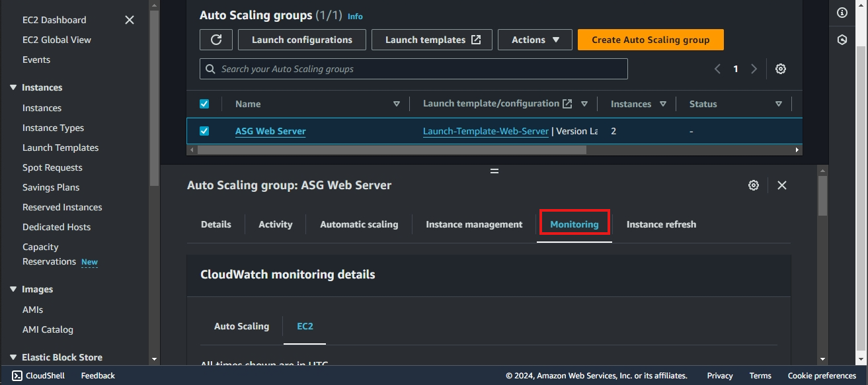Uncheck the ASG Web Server row checkbox
Viewport: 868px width, 385px height.
(204, 131)
